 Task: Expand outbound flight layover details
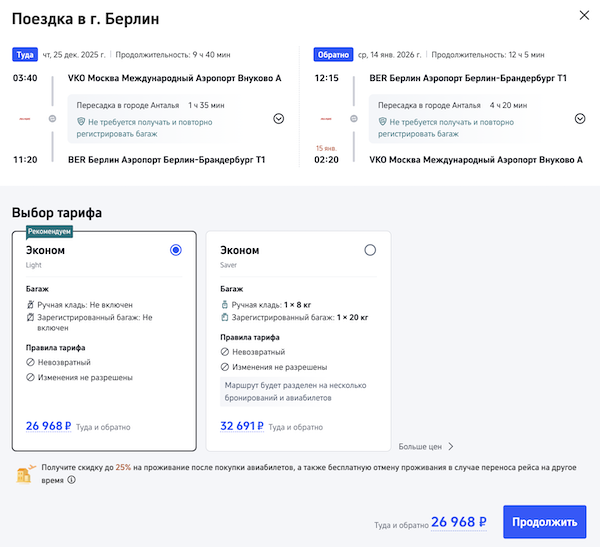coord(278,118)
